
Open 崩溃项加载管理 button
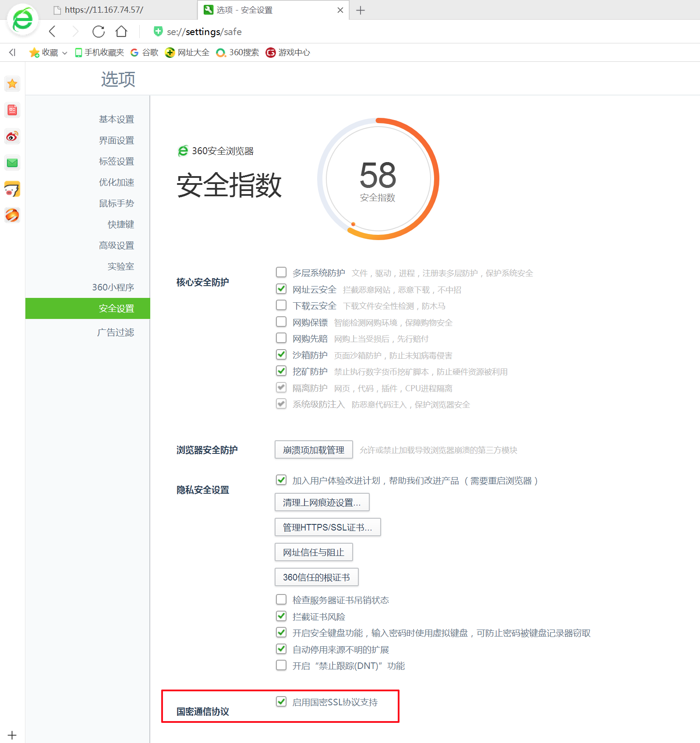pyautogui.click(x=314, y=450)
